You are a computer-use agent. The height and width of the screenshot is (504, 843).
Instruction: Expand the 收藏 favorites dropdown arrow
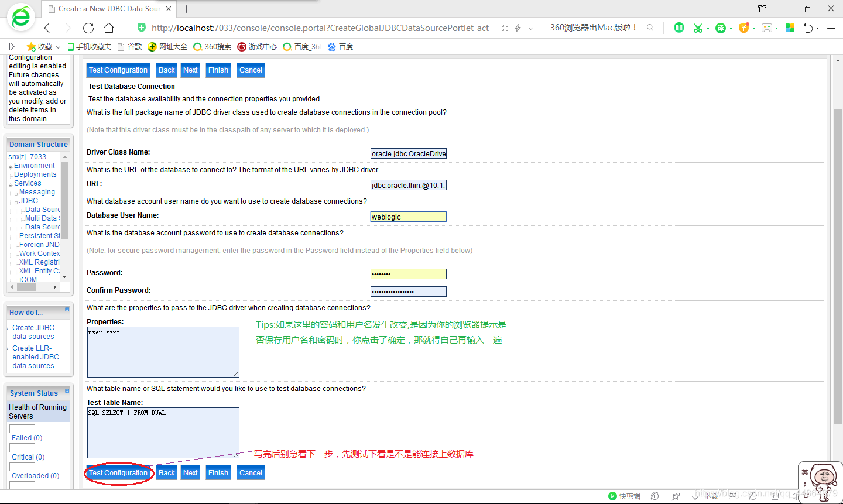tap(58, 47)
